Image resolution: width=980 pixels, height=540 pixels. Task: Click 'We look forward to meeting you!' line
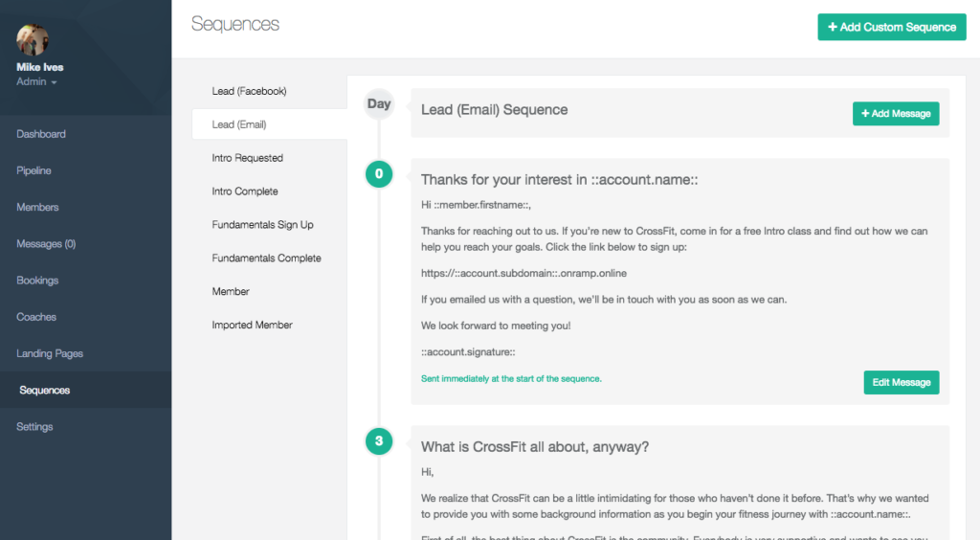[495, 326]
